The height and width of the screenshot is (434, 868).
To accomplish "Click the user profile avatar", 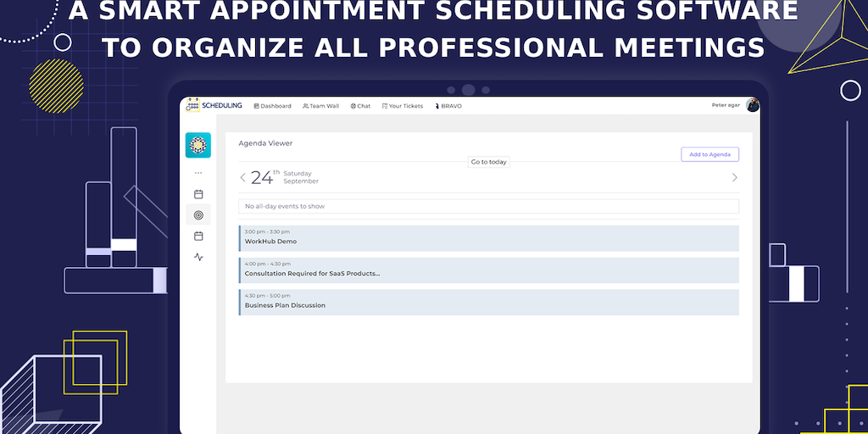I will (752, 106).
